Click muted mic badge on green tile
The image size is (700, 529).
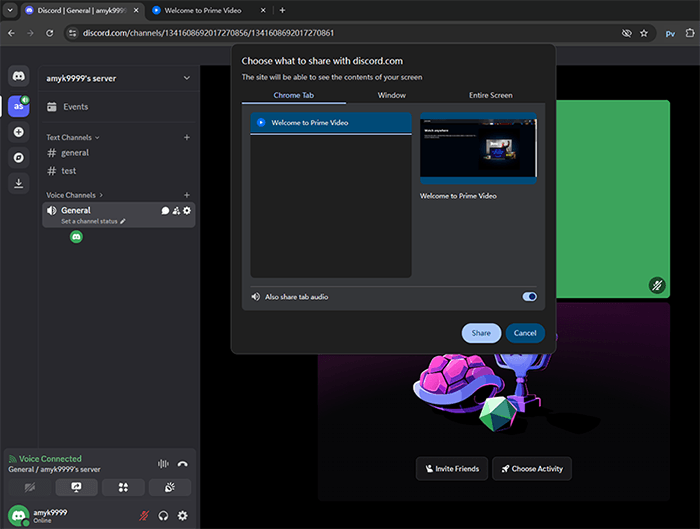pyautogui.click(x=657, y=285)
